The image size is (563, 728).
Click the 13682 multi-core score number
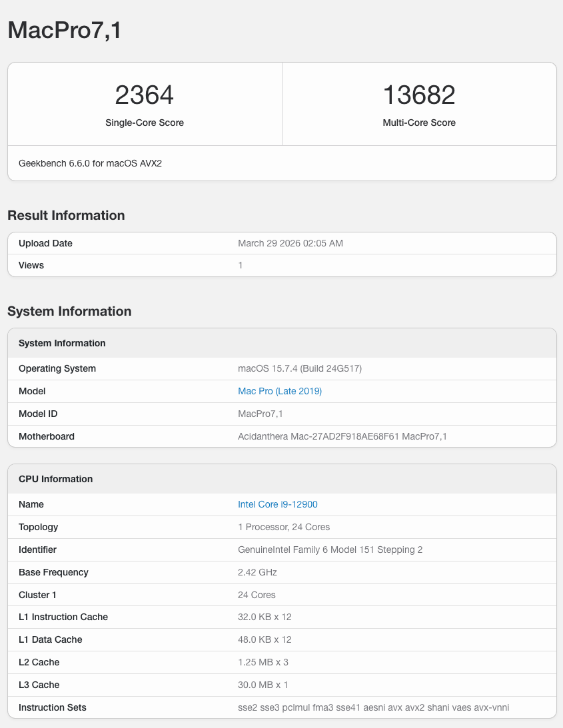(x=419, y=95)
